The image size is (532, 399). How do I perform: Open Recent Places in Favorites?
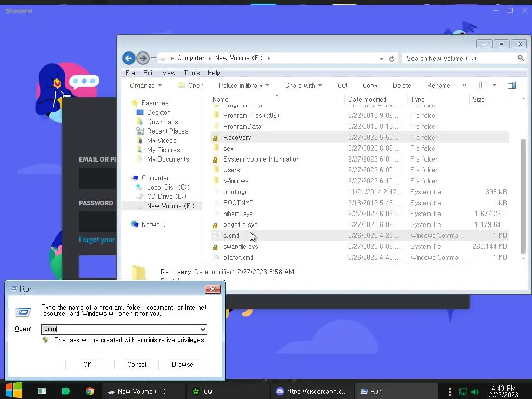(167, 131)
